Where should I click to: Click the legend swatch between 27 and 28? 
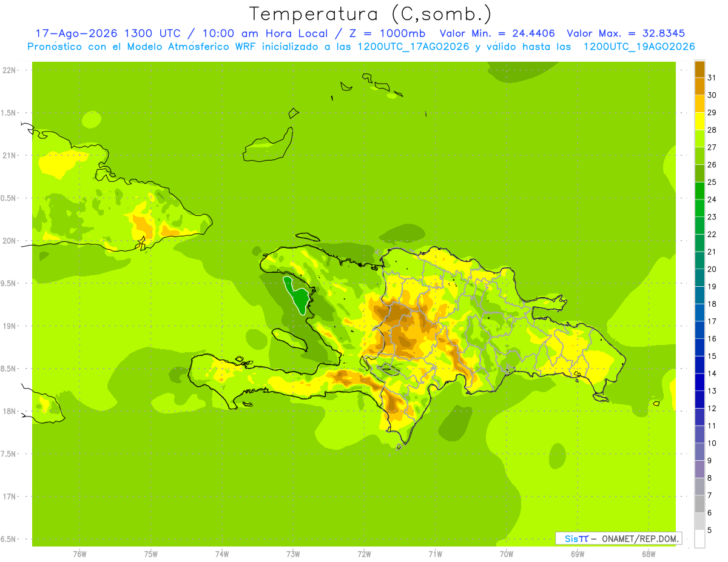[x=699, y=138]
